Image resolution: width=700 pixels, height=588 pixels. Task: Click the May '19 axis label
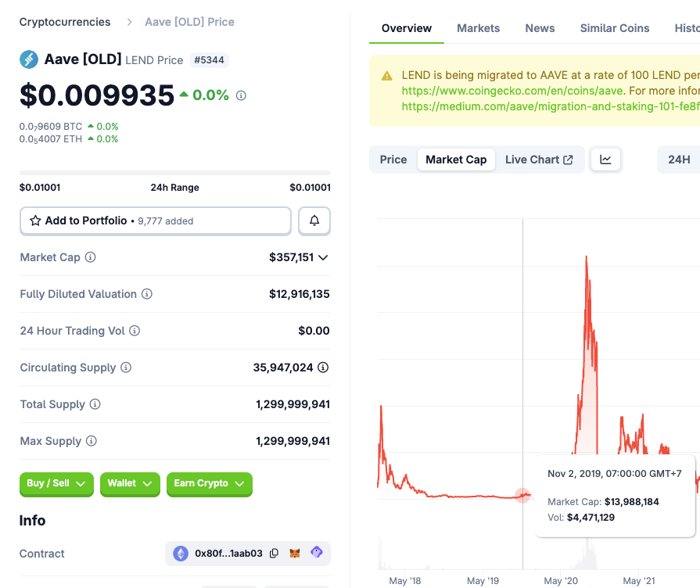point(483,580)
